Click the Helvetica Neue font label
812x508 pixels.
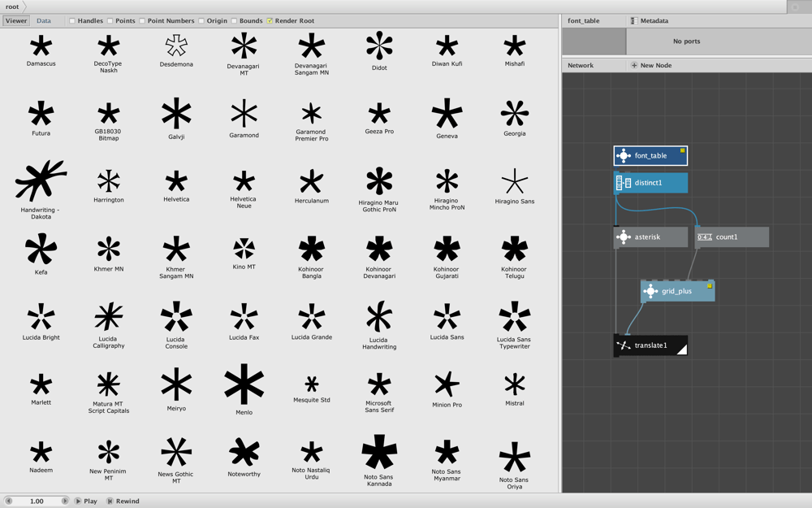[x=244, y=202]
